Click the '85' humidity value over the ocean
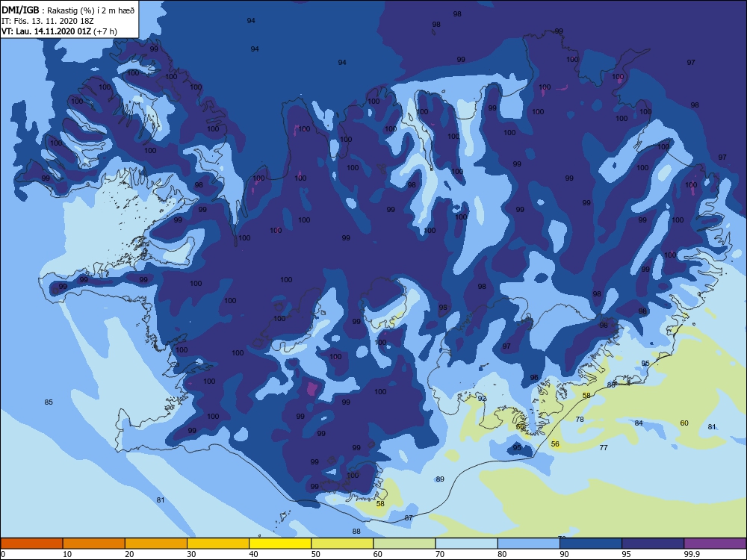This screenshot has height=560, width=747. coord(49,402)
